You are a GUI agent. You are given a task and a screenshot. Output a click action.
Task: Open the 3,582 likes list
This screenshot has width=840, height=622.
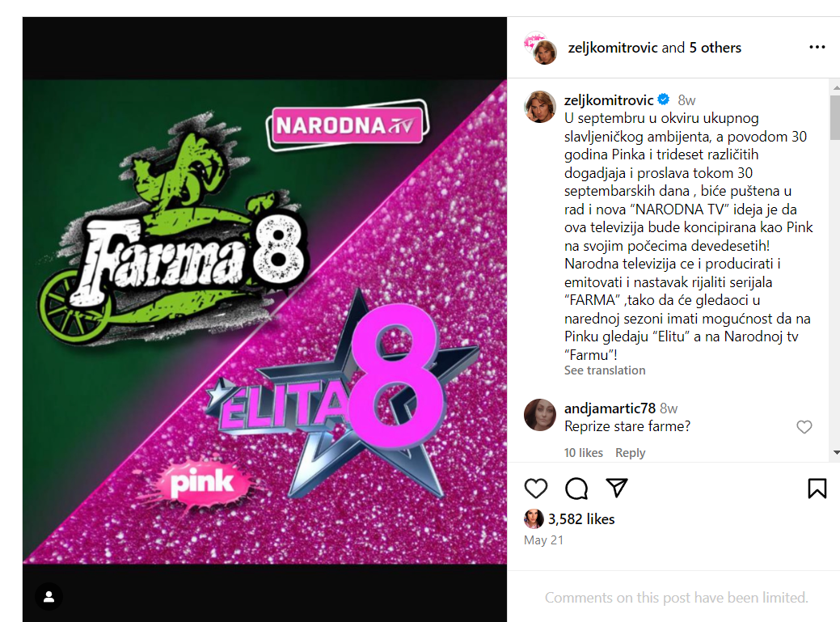coord(581,518)
